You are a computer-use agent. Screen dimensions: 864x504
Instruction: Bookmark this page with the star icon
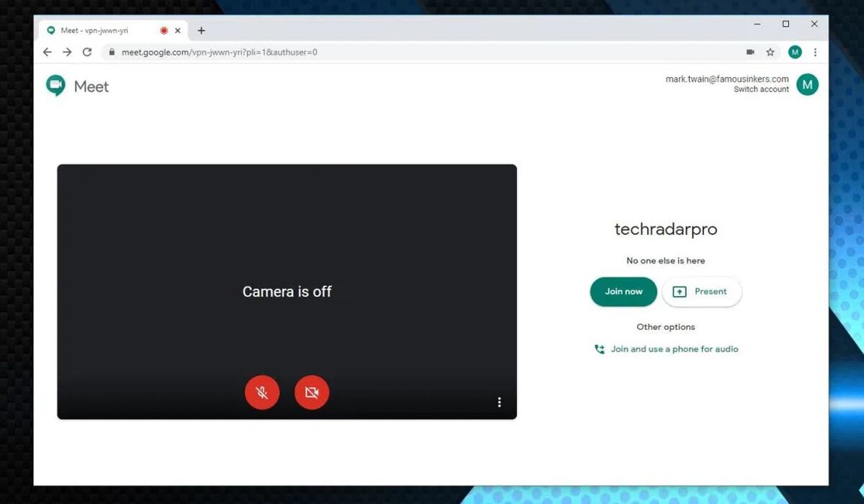770,52
